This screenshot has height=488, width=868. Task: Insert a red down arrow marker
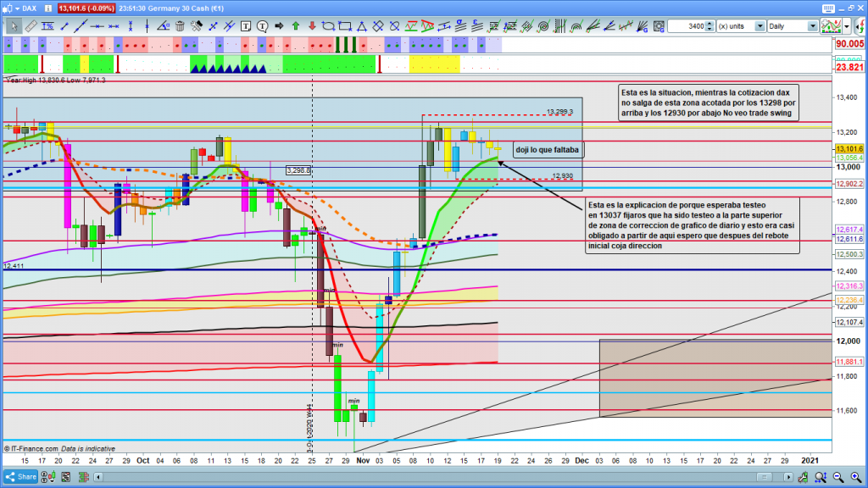click(x=312, y=26)
